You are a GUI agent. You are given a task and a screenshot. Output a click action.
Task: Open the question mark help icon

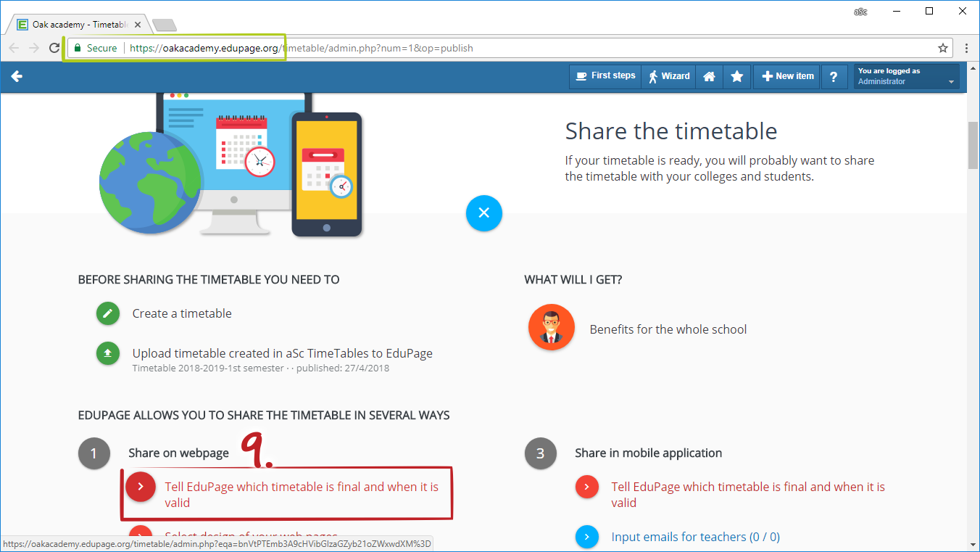(x=834, y=76)
